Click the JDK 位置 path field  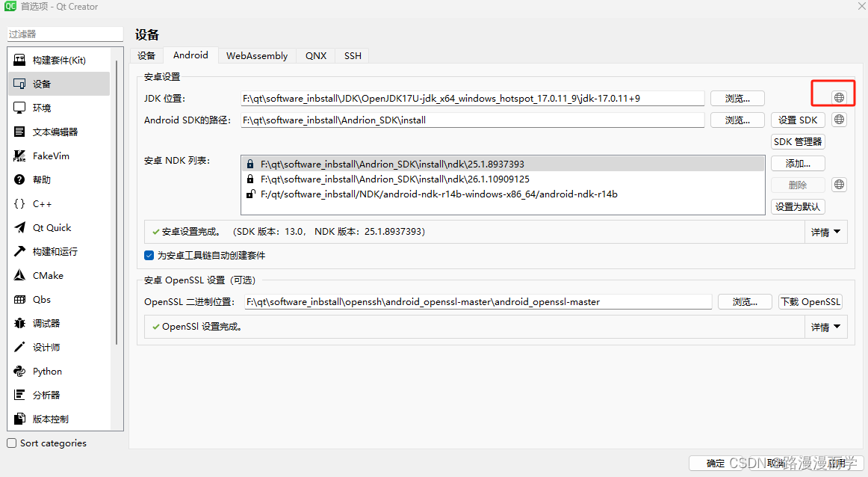click(x=473, y=98)
